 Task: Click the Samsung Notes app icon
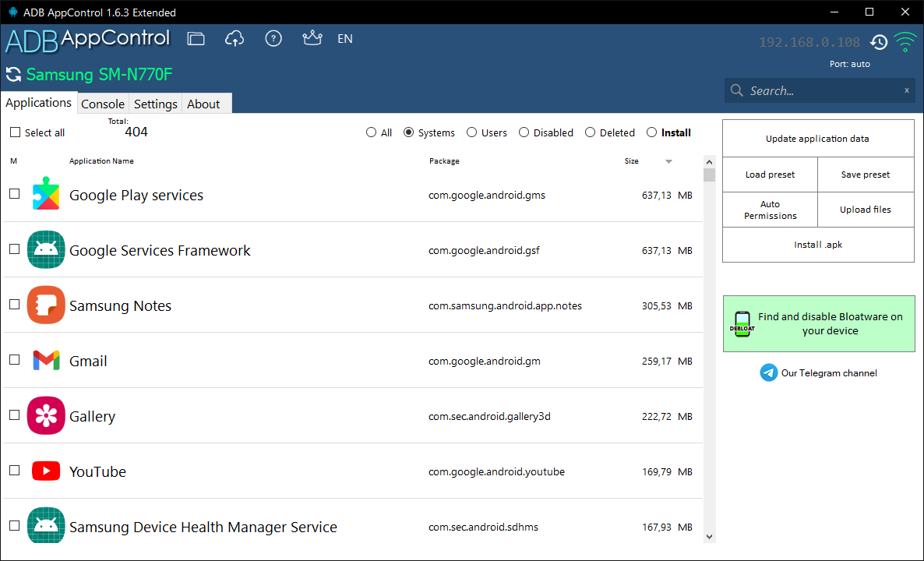click(x=46, y=305)
